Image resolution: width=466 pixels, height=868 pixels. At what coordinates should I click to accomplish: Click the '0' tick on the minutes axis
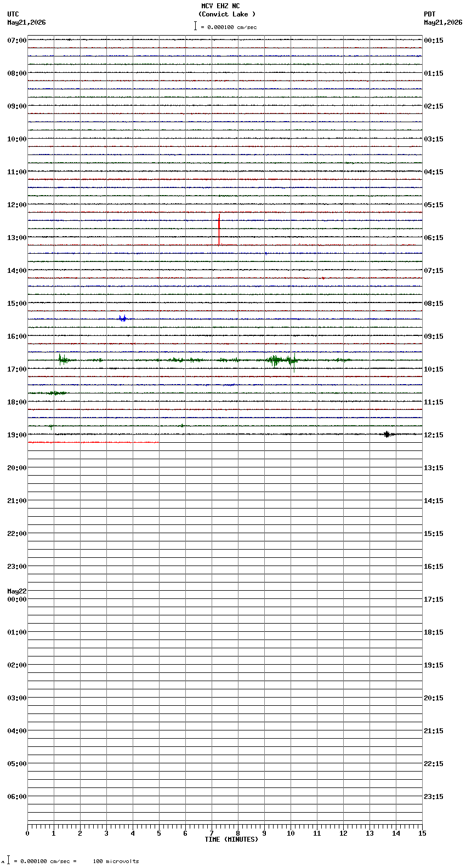pyautogui.click(x=27, y=833)
